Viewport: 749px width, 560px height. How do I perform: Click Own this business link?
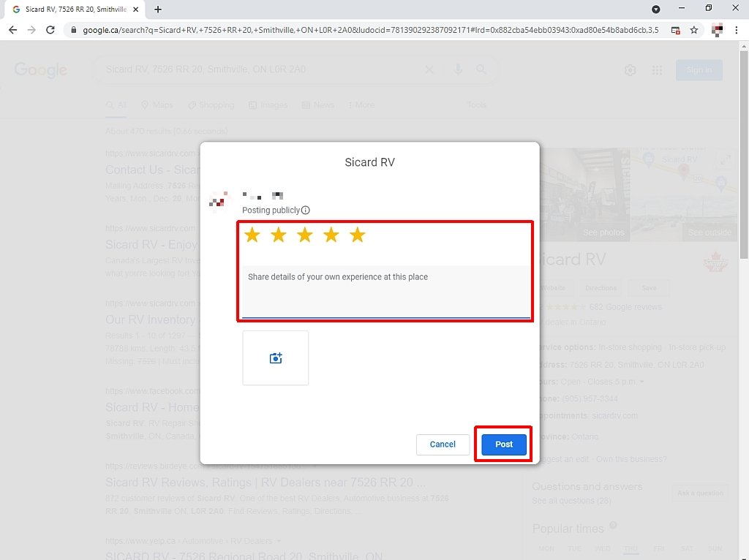631,459
